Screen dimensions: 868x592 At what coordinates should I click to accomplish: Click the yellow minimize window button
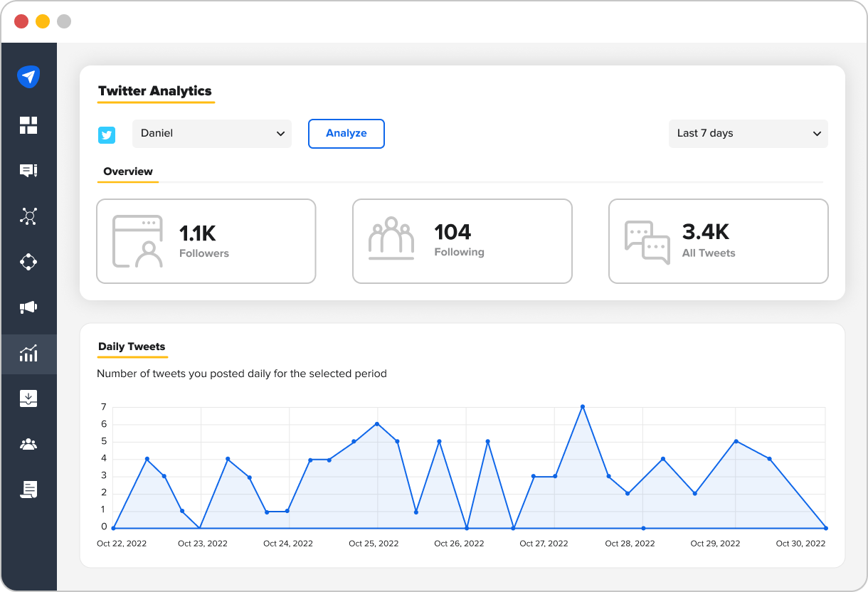43,21
